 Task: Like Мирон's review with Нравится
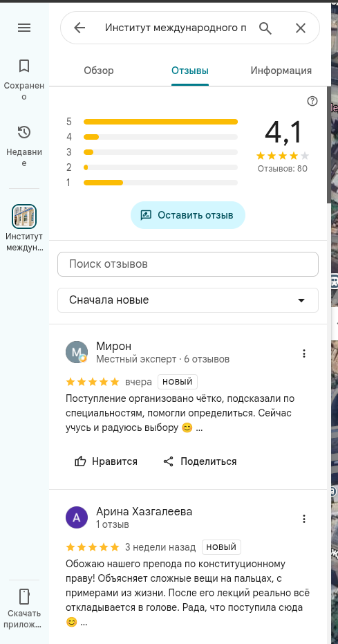point(106,461)
